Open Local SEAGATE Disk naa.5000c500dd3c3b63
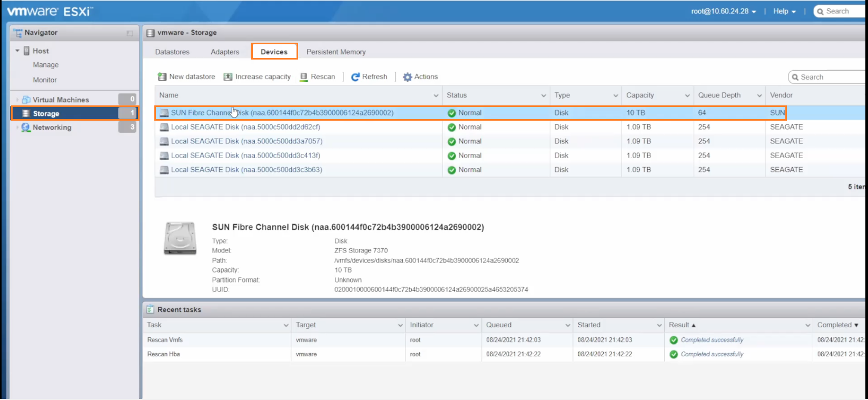Viewport: 868px width, 400px height. pyautogui.click(x=246, y=170)
